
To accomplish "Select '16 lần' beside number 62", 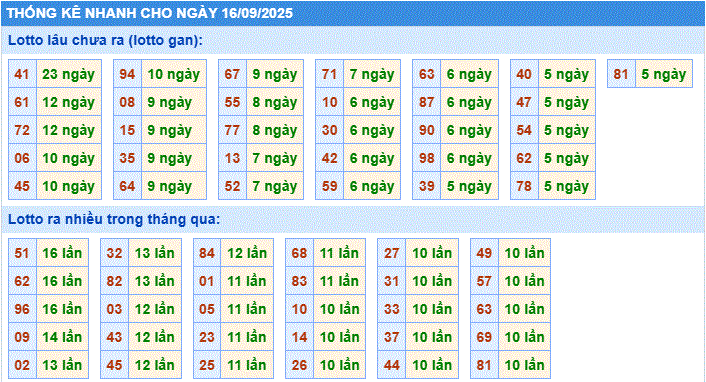I will tap(62, 281).
